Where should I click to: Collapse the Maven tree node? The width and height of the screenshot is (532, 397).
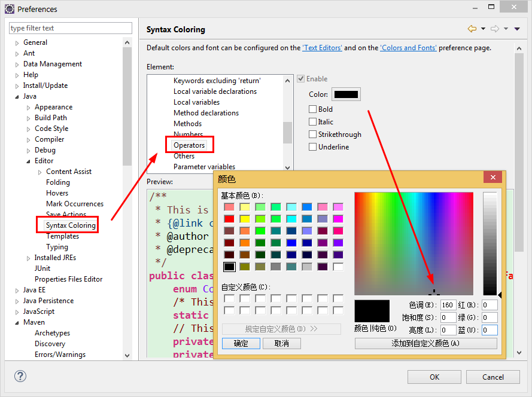tap(17, 322)
